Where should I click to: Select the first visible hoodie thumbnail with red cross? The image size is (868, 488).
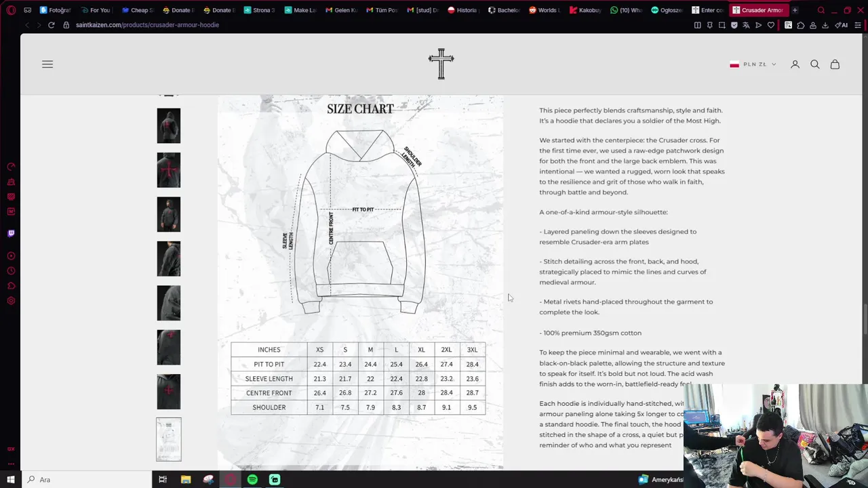pos(169,126)
